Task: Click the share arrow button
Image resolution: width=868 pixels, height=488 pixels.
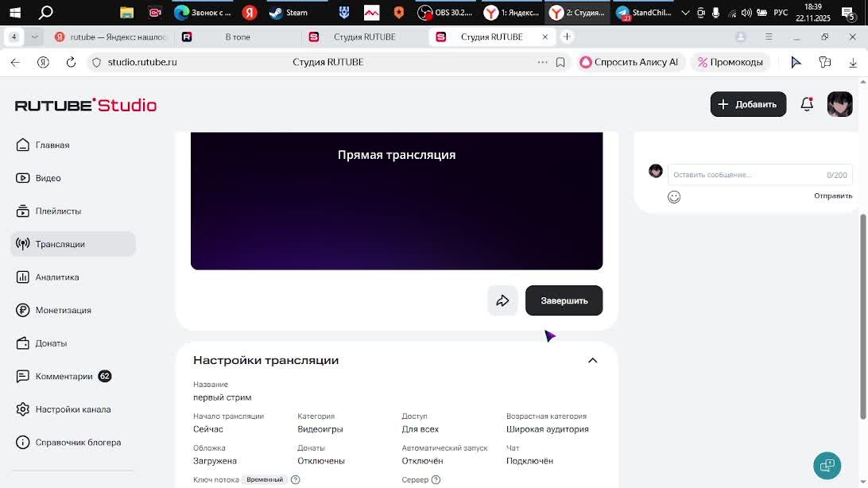Action: (502, 300)
